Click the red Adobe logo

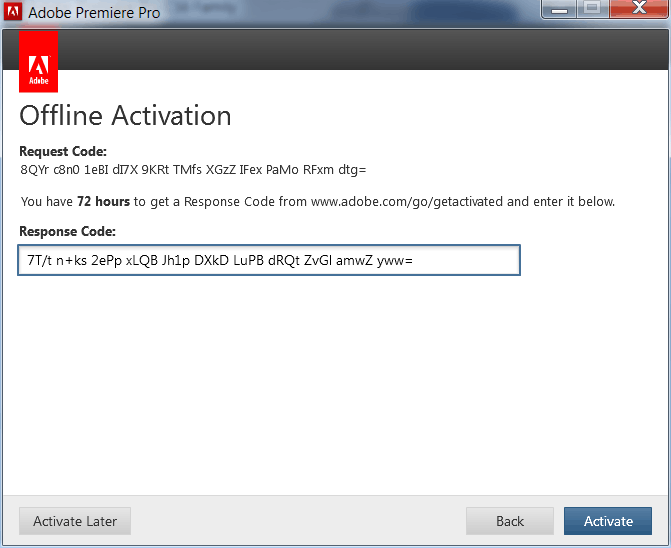39,62
